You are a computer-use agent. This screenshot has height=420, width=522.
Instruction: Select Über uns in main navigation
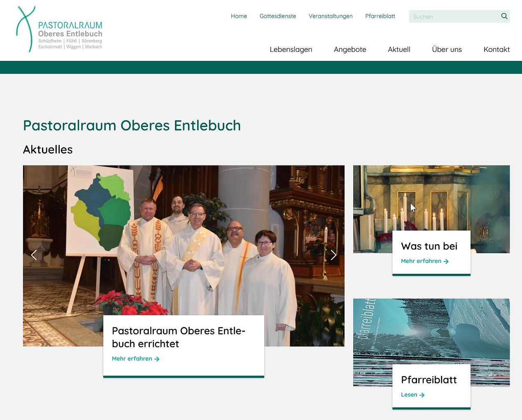[x=447, y=49]
